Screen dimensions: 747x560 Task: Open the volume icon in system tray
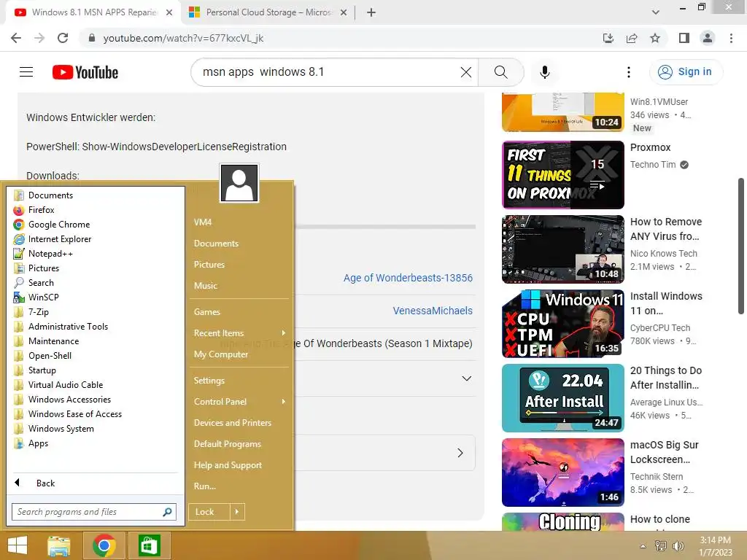(678, 546)
